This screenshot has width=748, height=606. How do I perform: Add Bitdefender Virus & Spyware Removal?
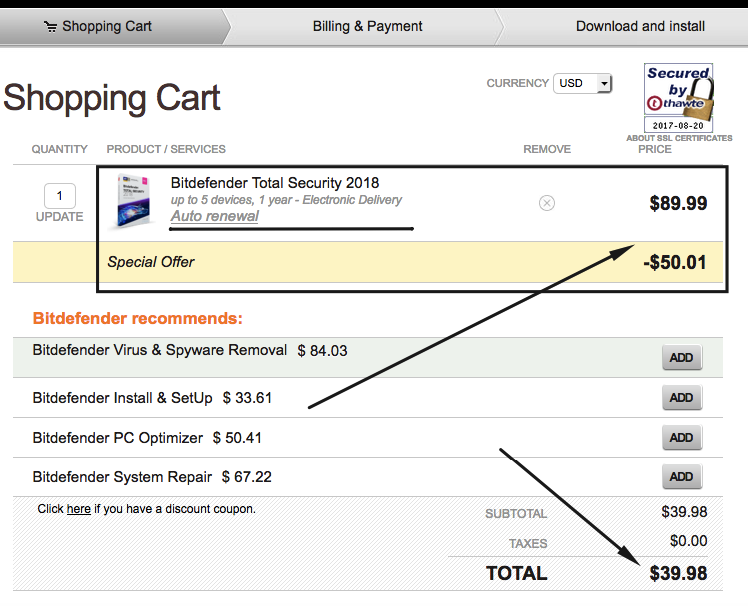click(681, 358)
